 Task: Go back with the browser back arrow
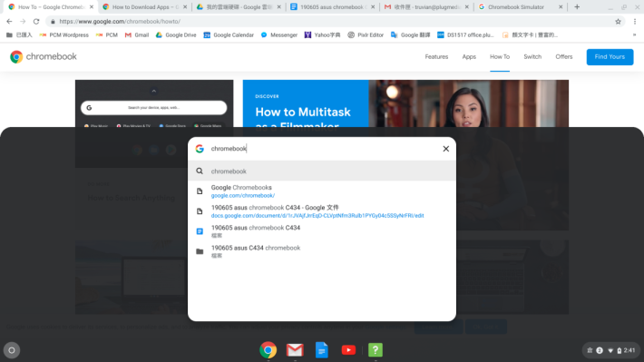pyautogui.click(x=9, y=22)
